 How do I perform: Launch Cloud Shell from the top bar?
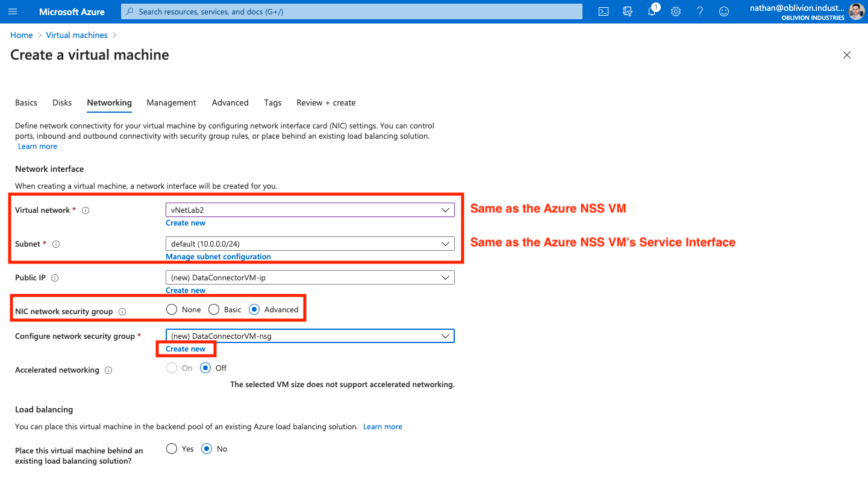604,11
